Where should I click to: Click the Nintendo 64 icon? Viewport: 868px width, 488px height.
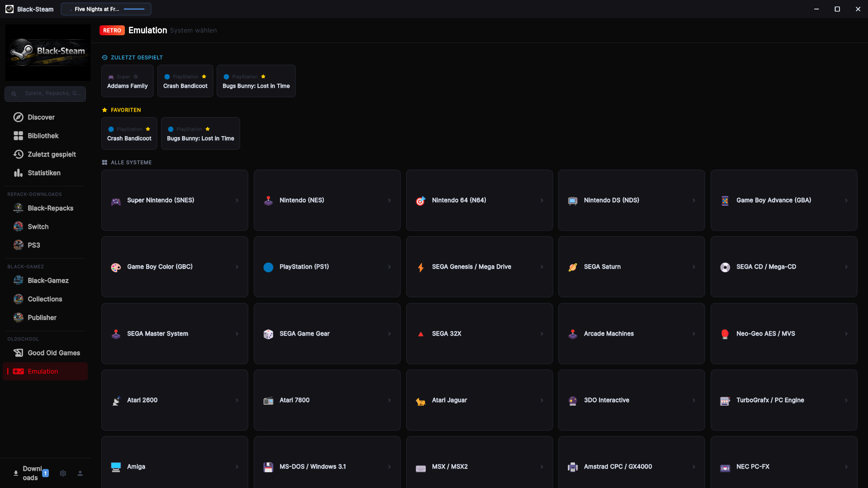pyautogui.click(x=421, y=201)
